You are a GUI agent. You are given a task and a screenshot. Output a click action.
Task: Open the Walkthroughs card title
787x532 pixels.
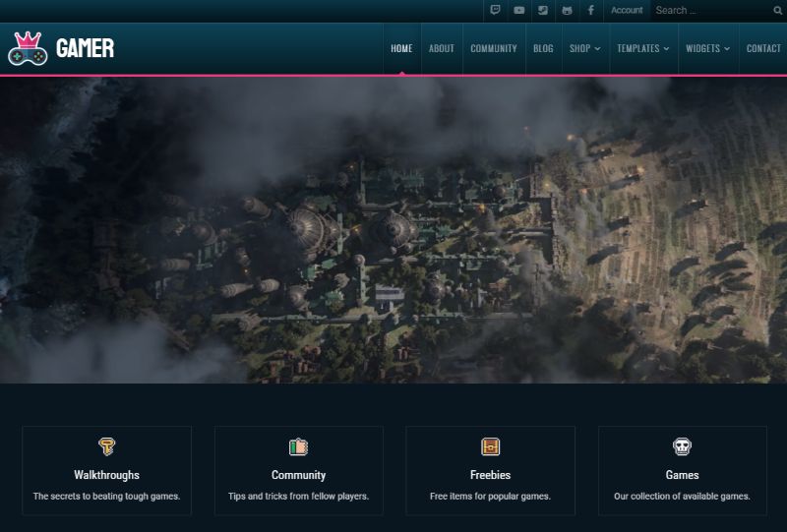(x=107, y=475)
